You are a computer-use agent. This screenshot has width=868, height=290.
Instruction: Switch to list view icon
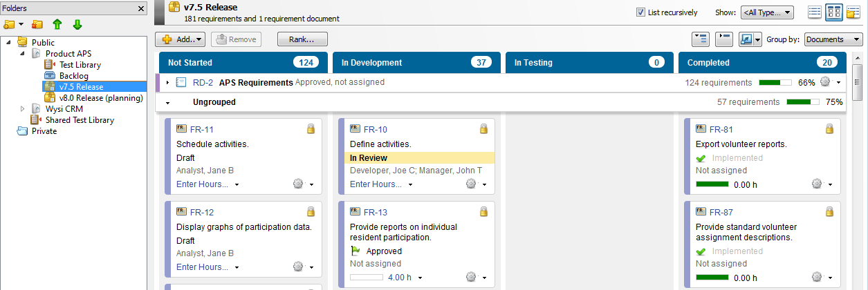(815, 12)
